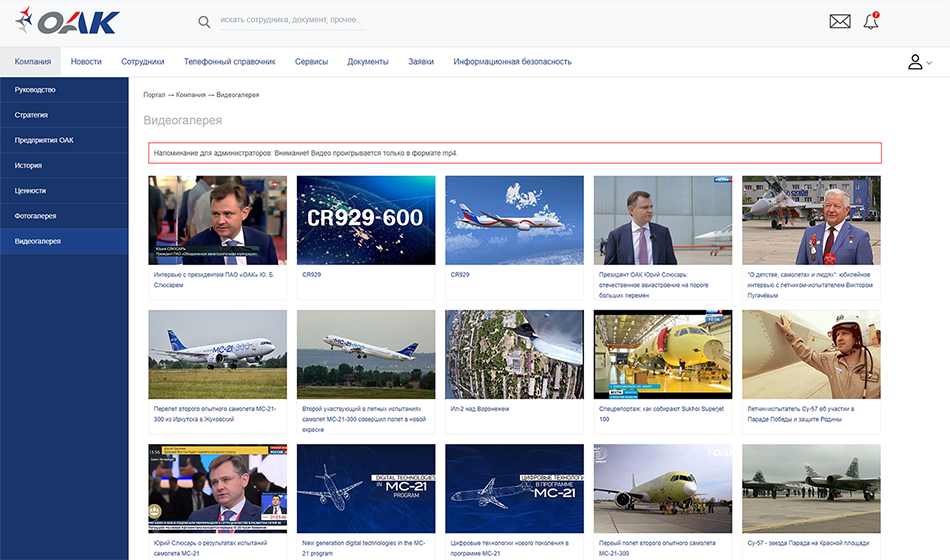The width and height of the screenshot is (950, 560).
Task: Open Sukhoi Superjet 100 assembly report thumbnail
Action: pos(663,355)
